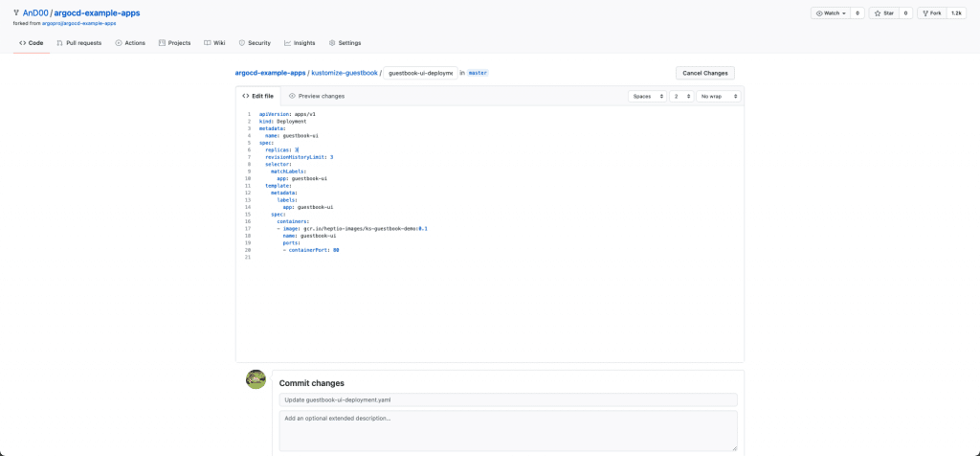Image resolution: width=980 pixels, height=456 pixels.
Task: Click the Cancel Changes button
Action: (705, 73)
